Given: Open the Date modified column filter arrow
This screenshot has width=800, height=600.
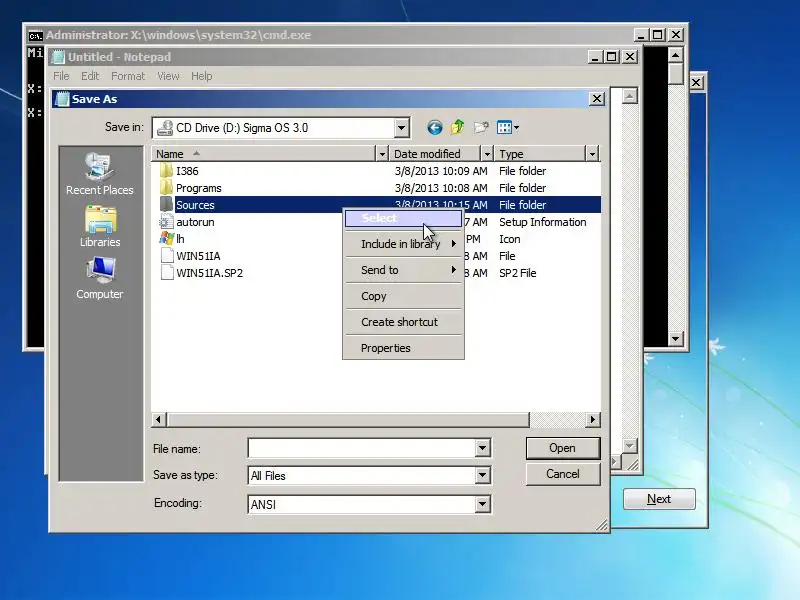Looking at the screenshot, I should pos(487,154).
